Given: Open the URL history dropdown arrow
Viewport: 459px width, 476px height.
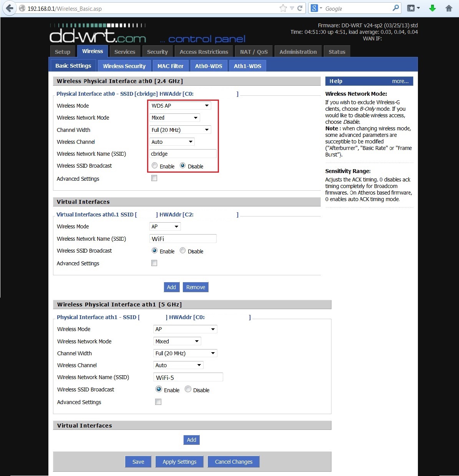Looking at the screenshot, I should [292, 8].
